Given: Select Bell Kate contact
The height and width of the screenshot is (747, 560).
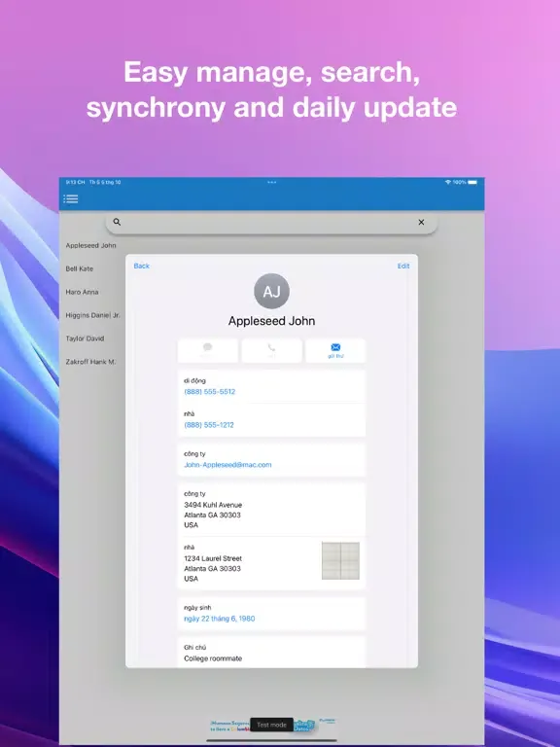Looking at the screenshot, I should coord(80,268).
